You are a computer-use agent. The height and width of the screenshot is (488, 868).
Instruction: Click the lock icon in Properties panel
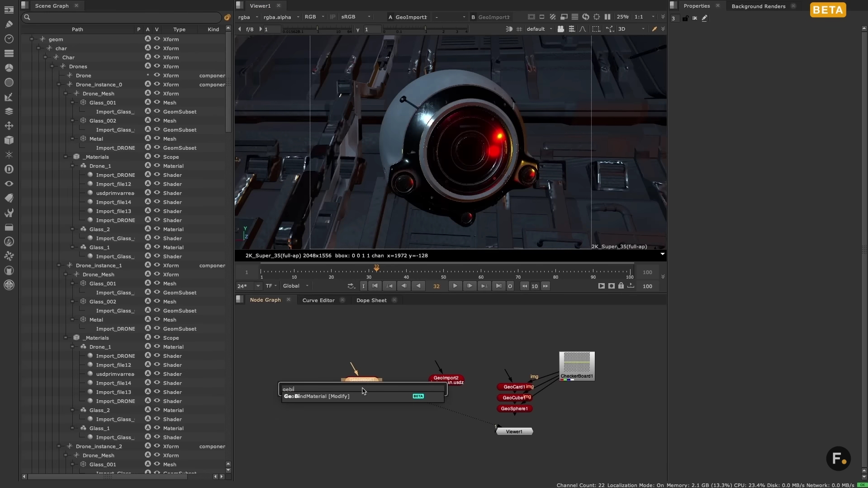pyautogui.click(x=685, y=18)
